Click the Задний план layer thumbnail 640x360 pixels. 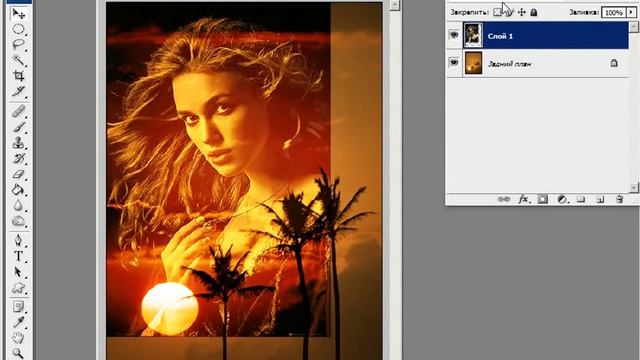473,63
